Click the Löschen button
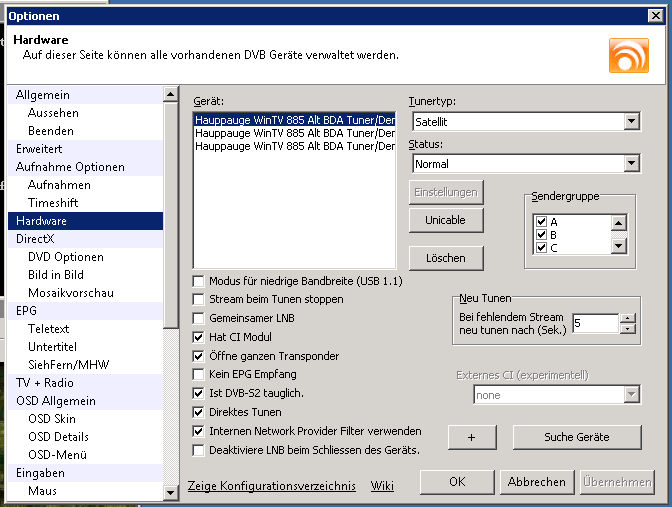Screen dimensions: 672x507 [446, 258]
